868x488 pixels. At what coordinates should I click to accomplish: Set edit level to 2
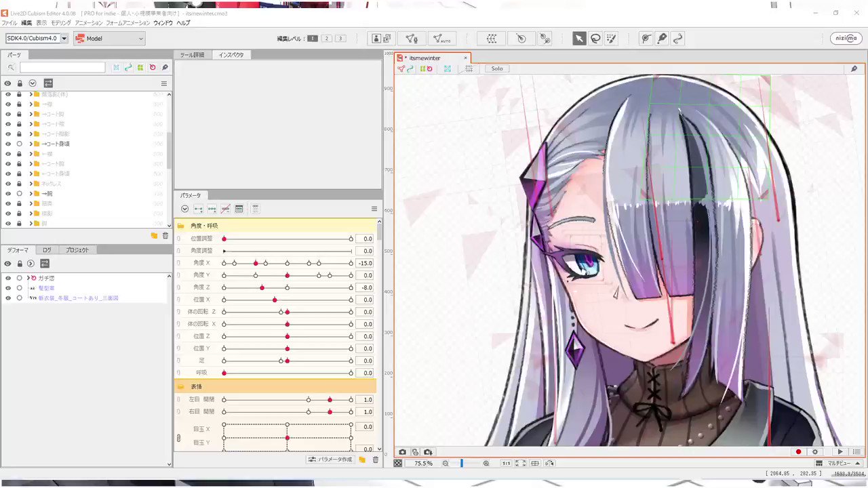[x=326, y=39]
